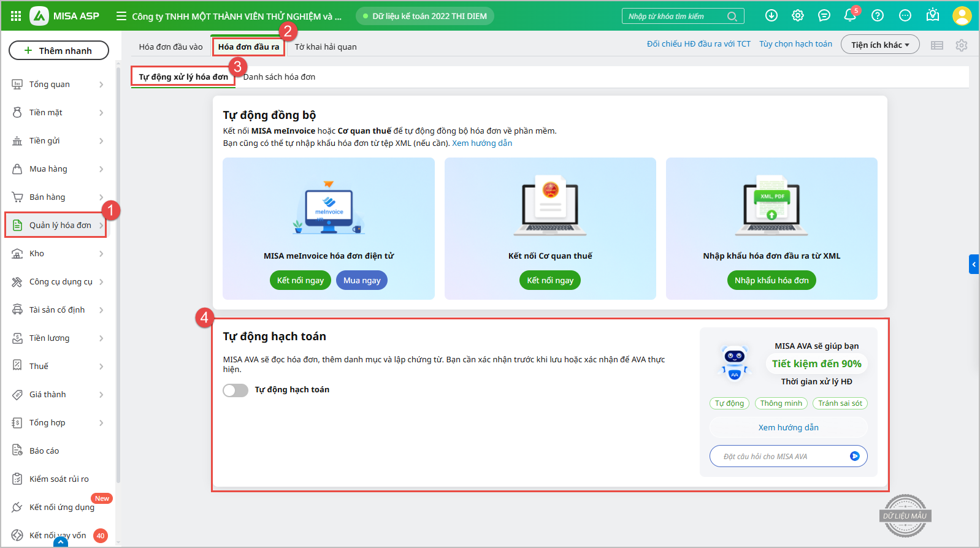This screenshot has width=980, height=548.
Task: Click the Thêm nhanh button
Action: pyautogui.click(x=59, y=51)
